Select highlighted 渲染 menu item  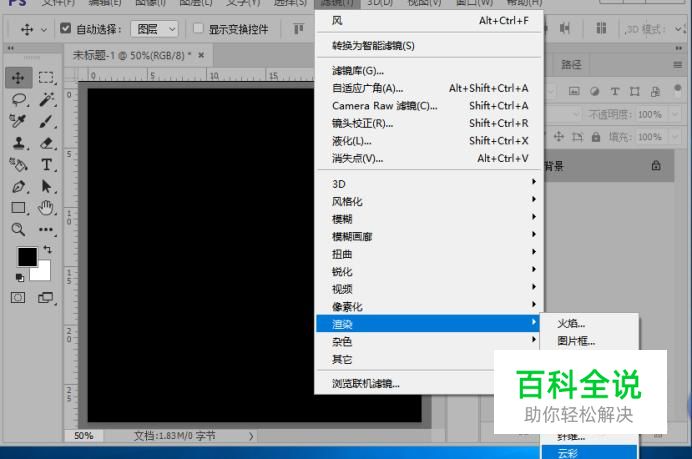click(x=429, y=324)
